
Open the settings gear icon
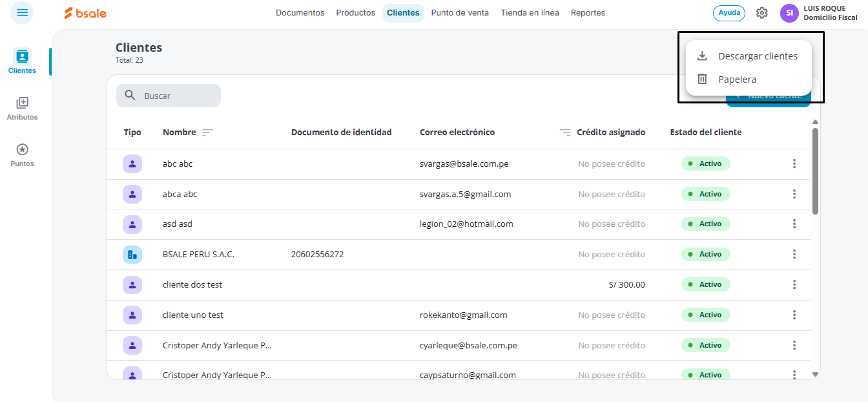point(762,13)
